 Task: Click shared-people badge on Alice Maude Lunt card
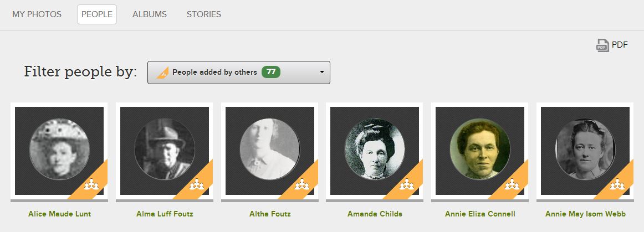click(91, 185)
